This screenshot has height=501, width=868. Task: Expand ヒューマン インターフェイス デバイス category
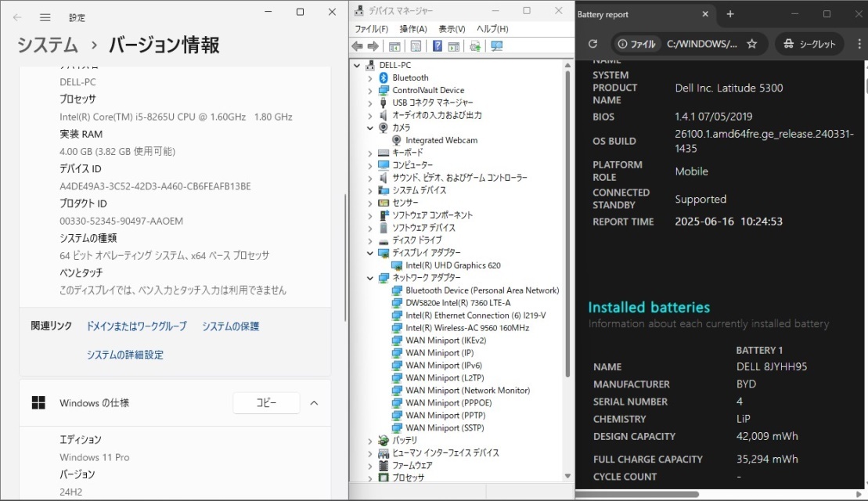[370, 454]
